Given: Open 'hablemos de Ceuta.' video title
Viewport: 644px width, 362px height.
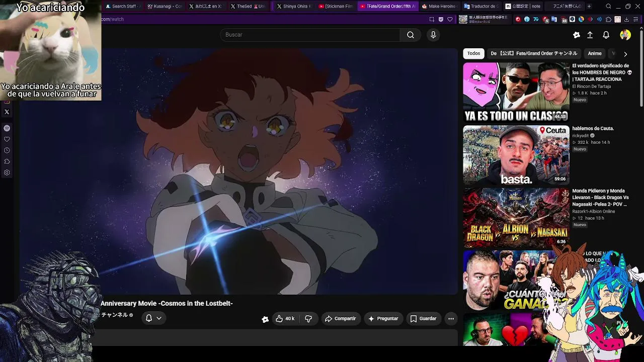Looking at the screenshot, I should pos(593,128).
